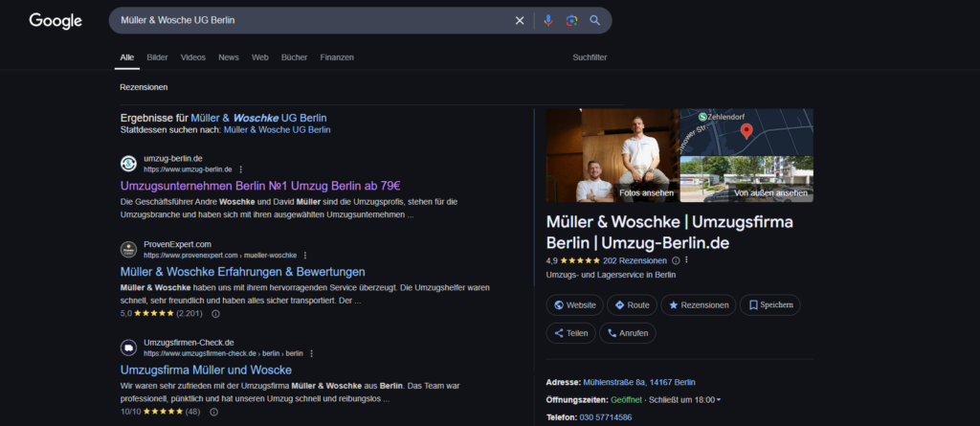Open Müller & Woschke Erfahrungen & Bewertungen

click(242, 272)
